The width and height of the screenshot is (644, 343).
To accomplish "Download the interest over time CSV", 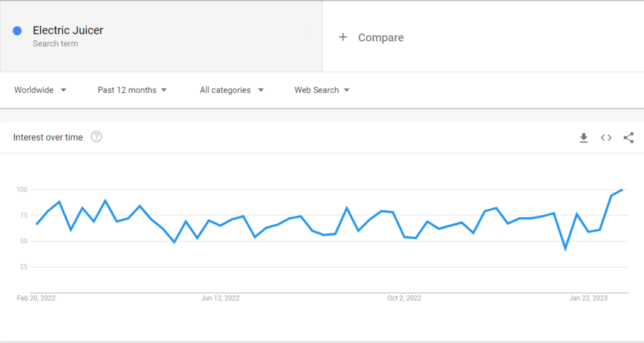I will [x=584, y=138].
